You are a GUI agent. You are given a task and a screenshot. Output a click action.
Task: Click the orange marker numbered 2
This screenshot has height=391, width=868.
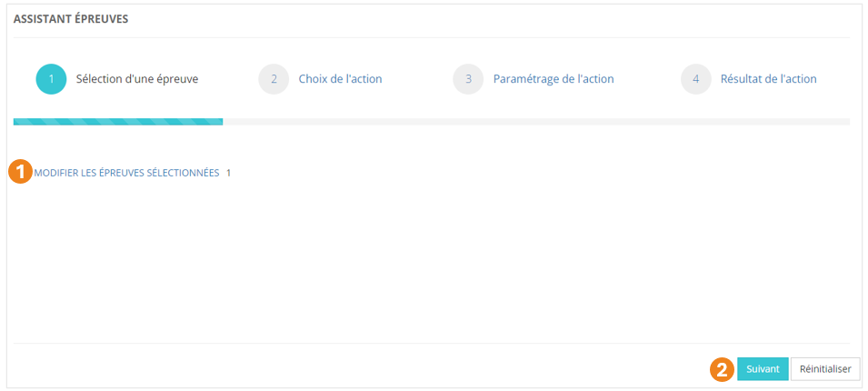(722, 369)
